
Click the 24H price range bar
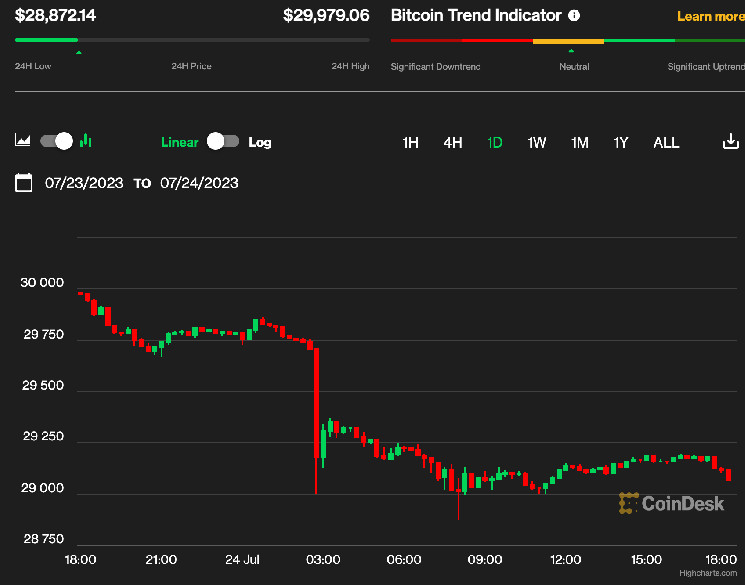[192, 40]
